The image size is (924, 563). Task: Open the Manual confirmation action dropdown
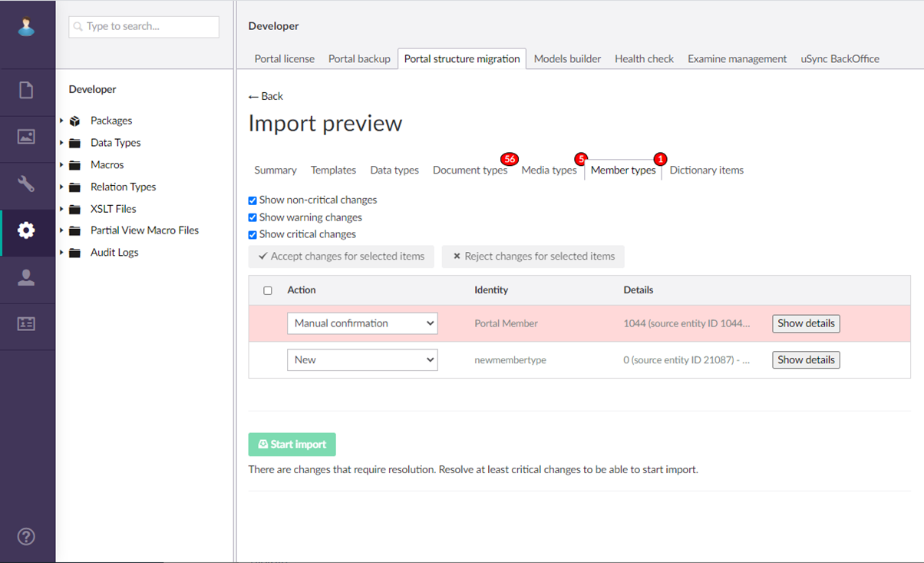362,323
